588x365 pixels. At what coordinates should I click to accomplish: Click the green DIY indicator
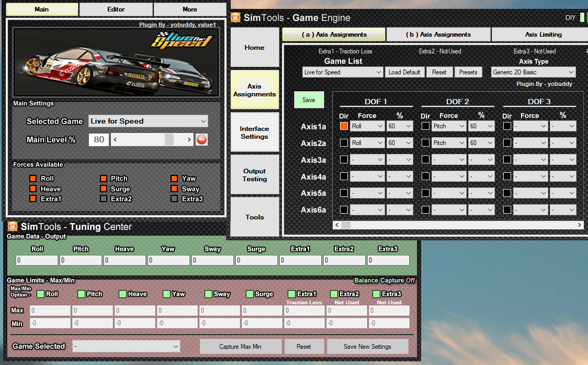coord(582,17)
